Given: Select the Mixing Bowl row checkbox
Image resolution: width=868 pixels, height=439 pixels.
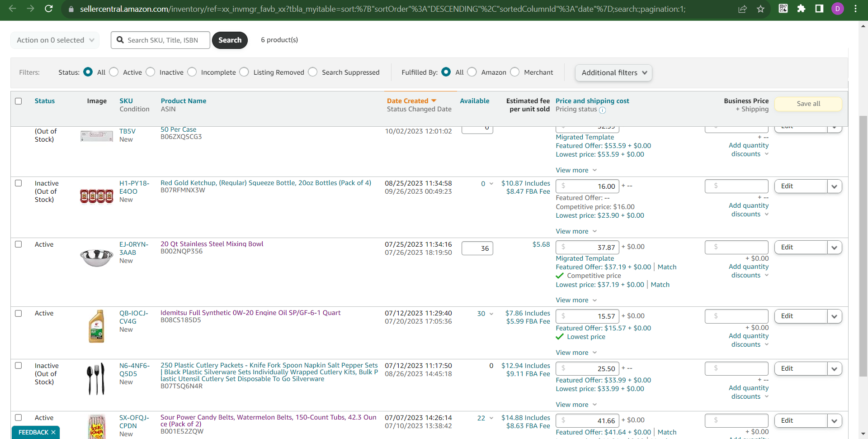Looking at the screenshot, I should tap(19, 244).
